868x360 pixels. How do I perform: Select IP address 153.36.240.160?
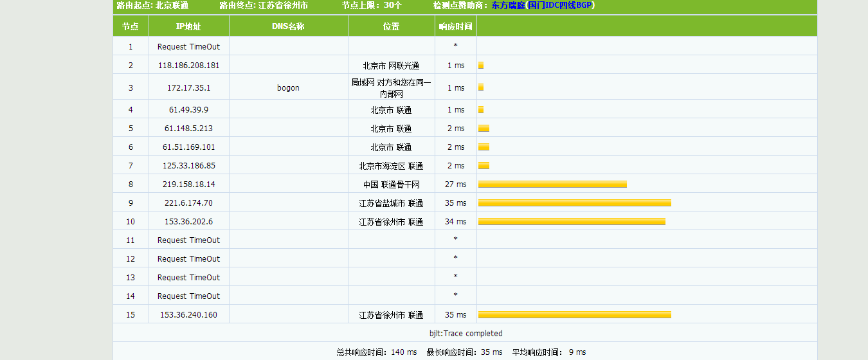[188, 315]
